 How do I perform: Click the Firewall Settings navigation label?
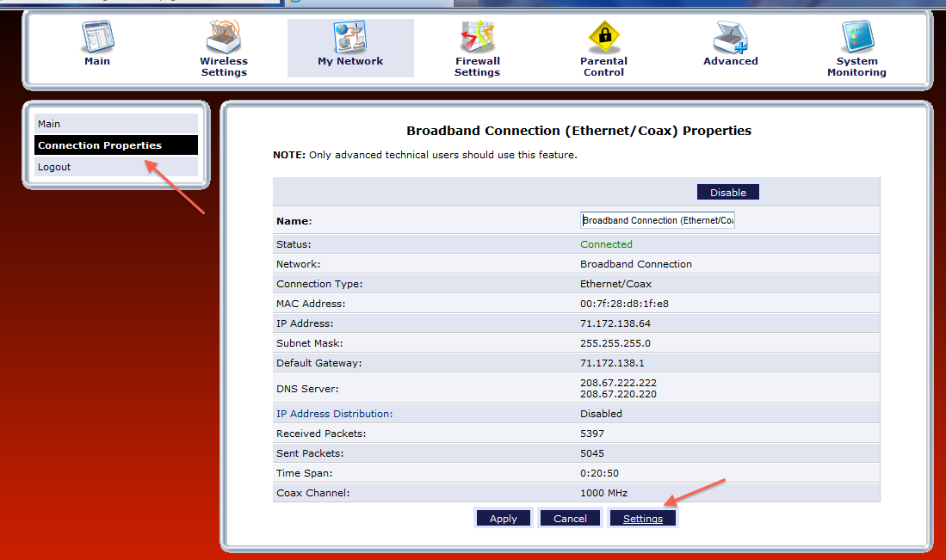[x=477, y=66]
